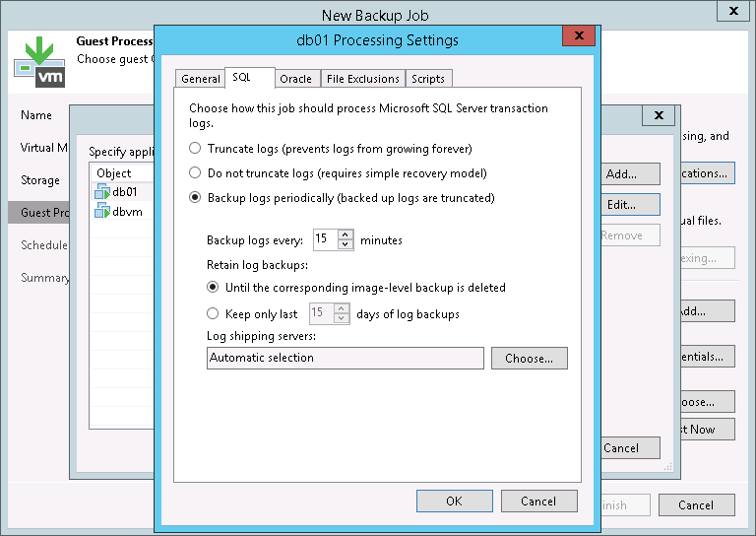Increase days of log backups value

tap(342, 308)
